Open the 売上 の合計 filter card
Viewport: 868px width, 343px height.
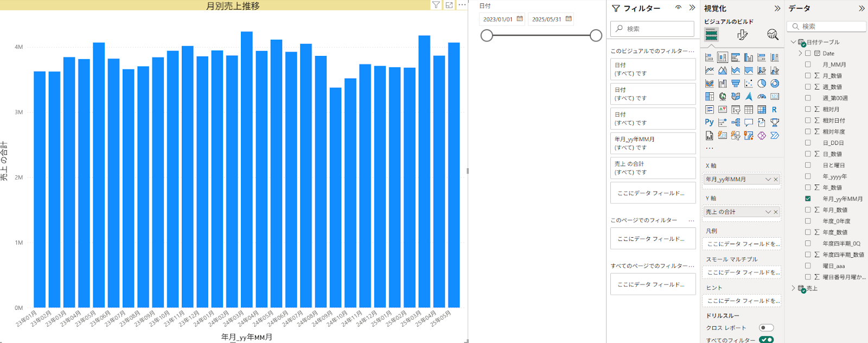tap(653, 168)
